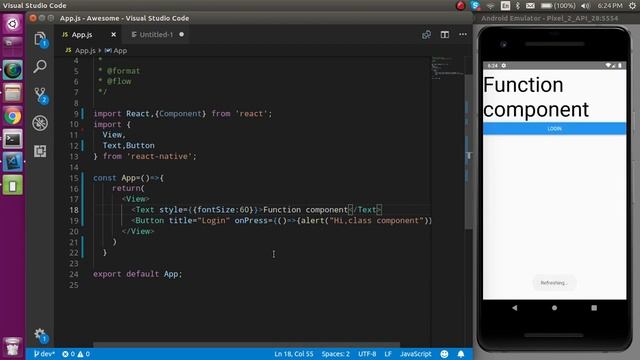Open the system session gear menu

coord(632,5)
